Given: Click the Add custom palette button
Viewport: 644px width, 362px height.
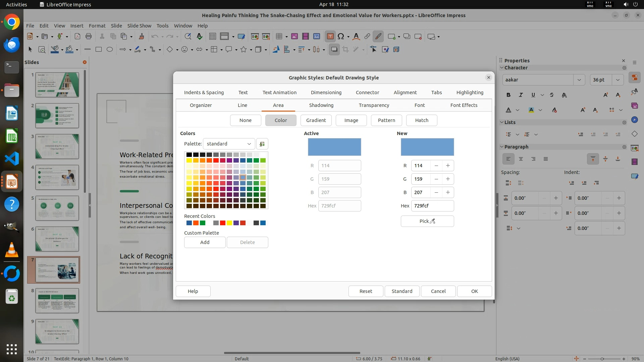Looking at the screenshot, I should pos(205,242).
